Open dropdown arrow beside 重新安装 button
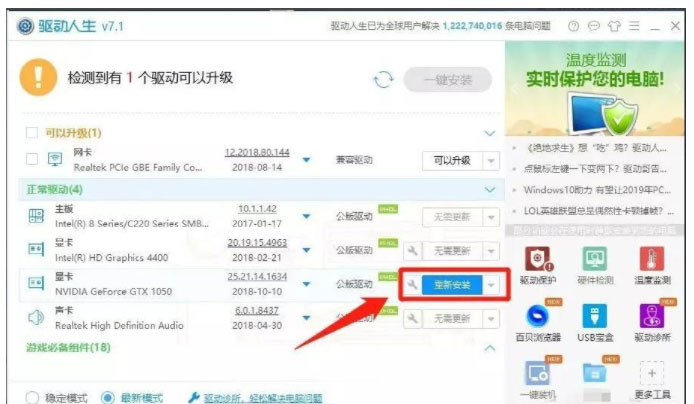The height and width of the screenshot is (404, 694). point(491,285)
